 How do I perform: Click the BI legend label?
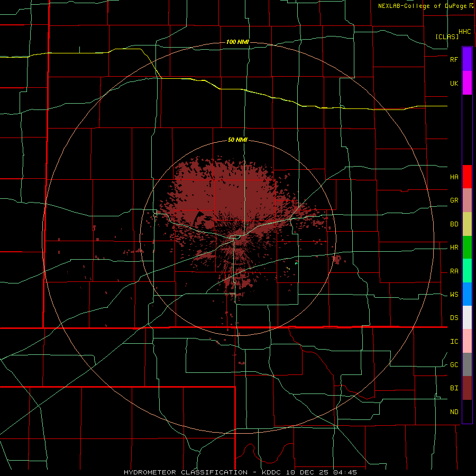[454, 388]
